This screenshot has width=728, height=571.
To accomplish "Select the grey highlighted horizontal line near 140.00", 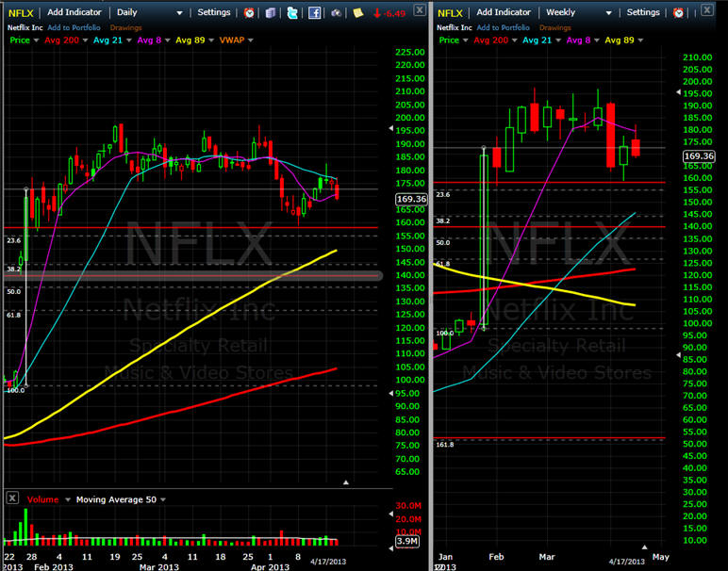I will click(x=192, y=276).
